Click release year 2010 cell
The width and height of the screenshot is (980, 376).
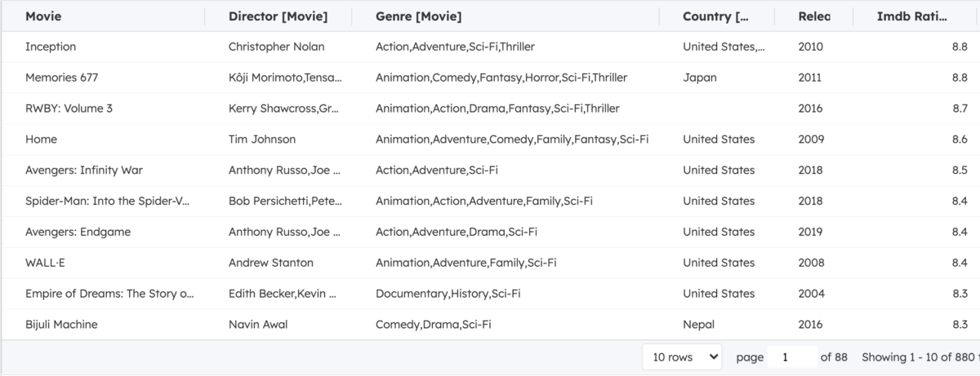click(x=811, y=47)
